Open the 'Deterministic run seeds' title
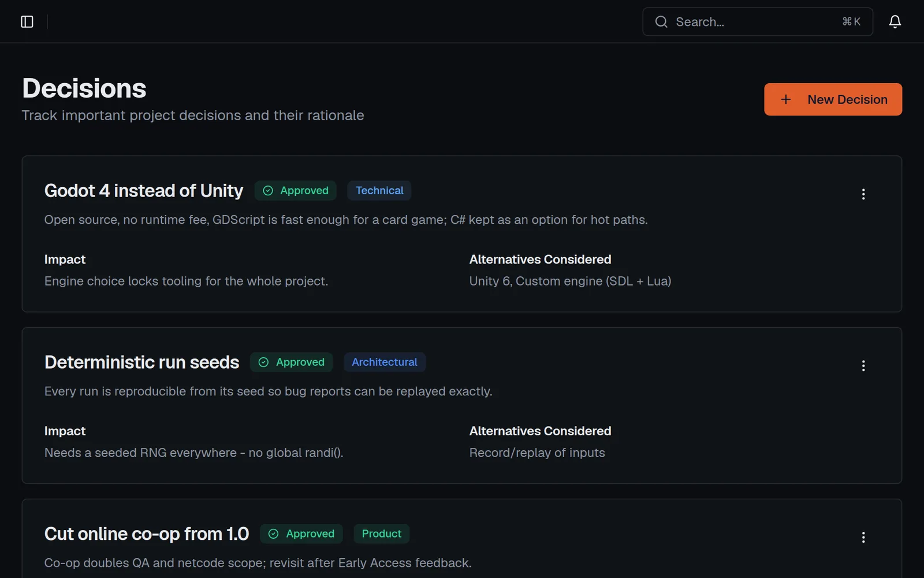Image resolution: width=924 pixels, height=578 pixels. coord(141,362)
